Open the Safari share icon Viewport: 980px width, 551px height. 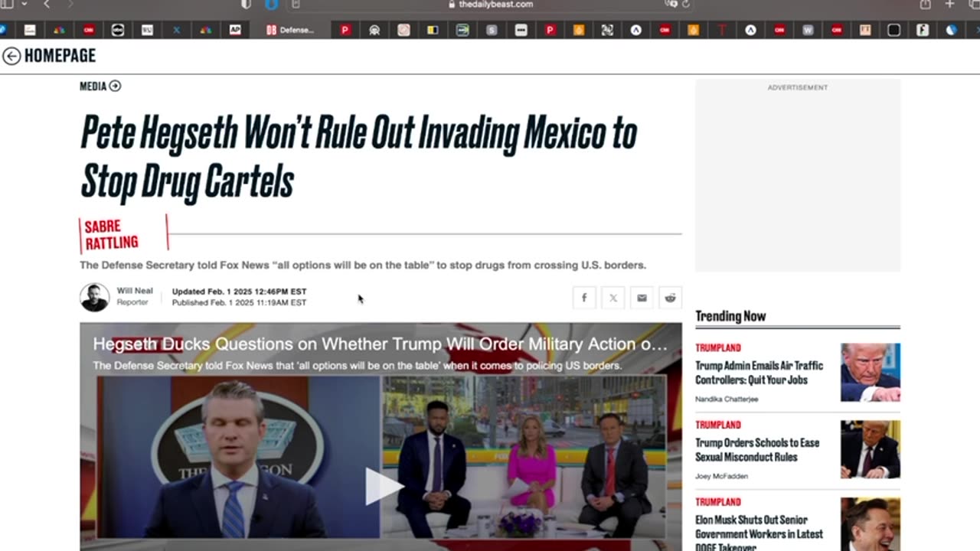[925, 5]
